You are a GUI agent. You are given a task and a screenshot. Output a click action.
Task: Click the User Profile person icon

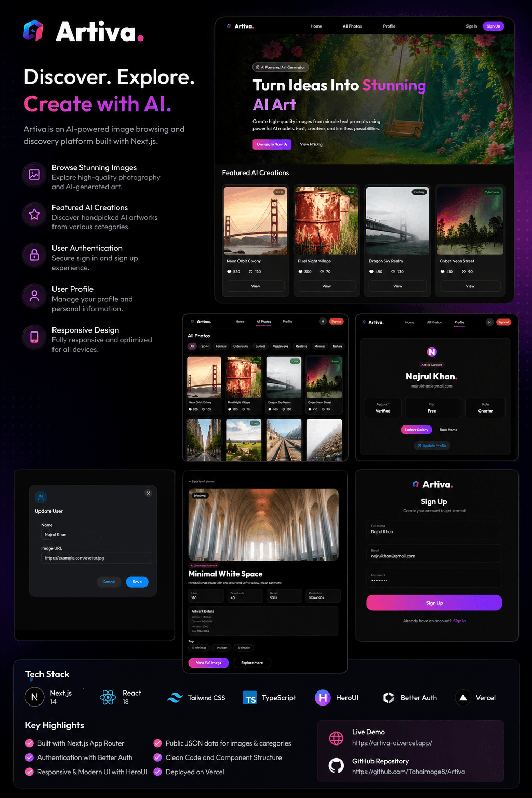pyautogui.click(x=34, y=296)
